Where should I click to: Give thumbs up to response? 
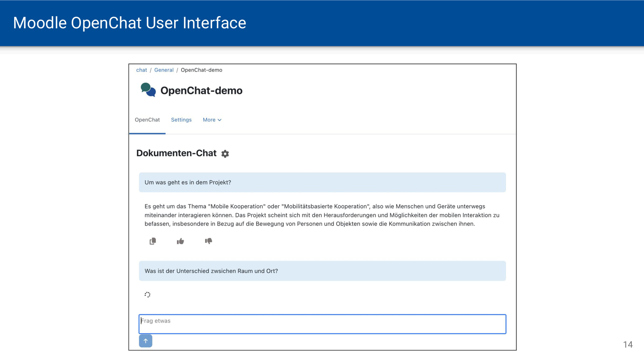coord(180,241)
